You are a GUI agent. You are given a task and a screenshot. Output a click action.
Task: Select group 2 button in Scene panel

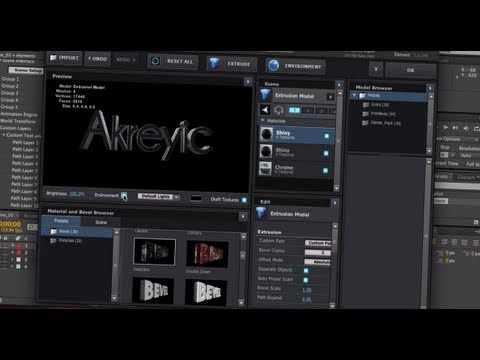point(308,110)
